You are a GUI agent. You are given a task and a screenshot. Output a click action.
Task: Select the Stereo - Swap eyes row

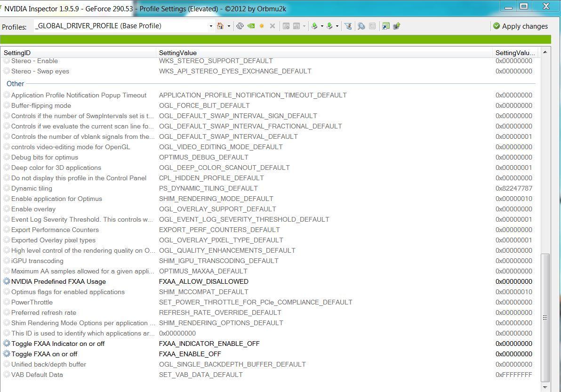[270, 71]
